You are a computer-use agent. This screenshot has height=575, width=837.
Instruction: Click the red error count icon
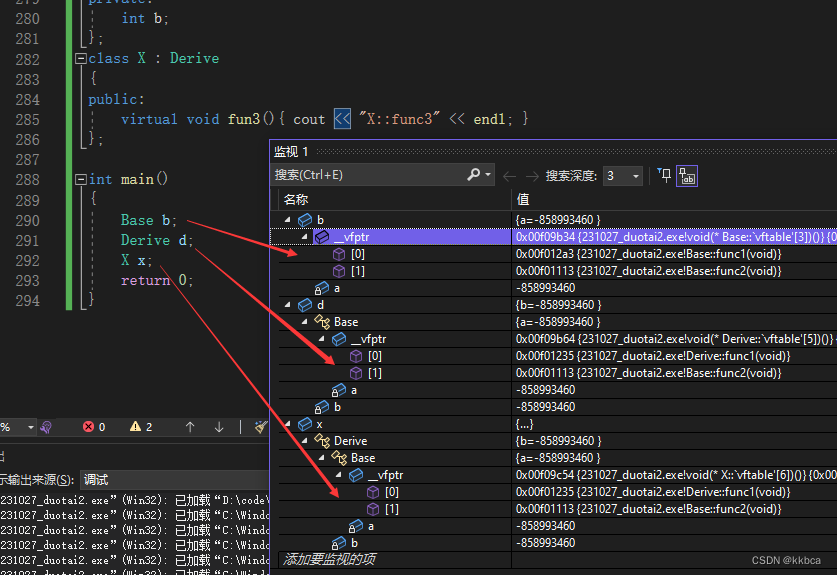click(87, 427)
